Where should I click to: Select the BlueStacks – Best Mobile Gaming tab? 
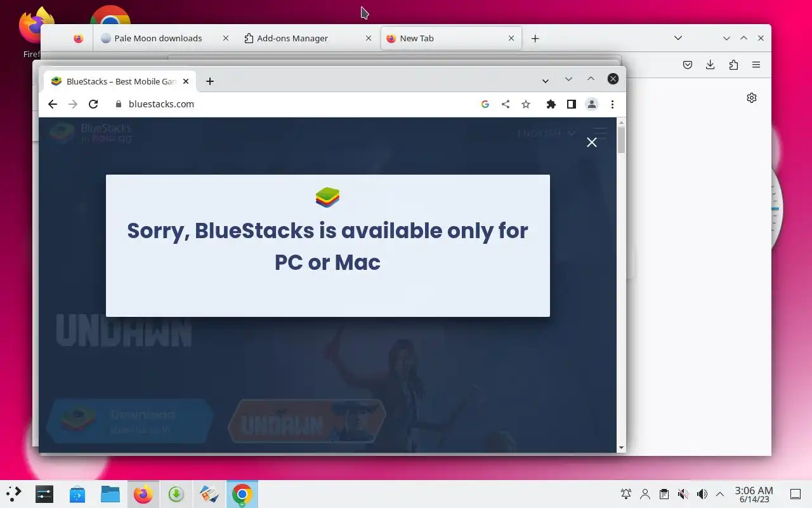(120, 81)
